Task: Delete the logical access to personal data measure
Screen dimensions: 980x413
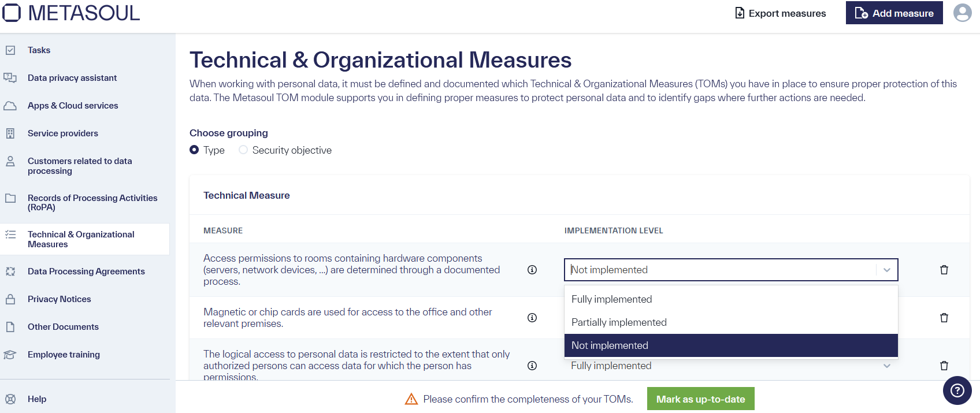Action: pos(944,366)
